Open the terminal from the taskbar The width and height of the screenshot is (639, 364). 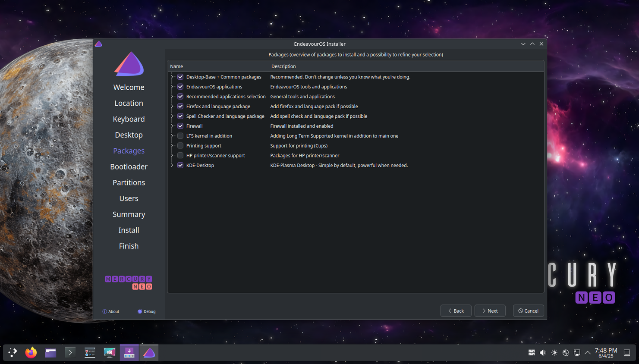(x=70, y=352)
